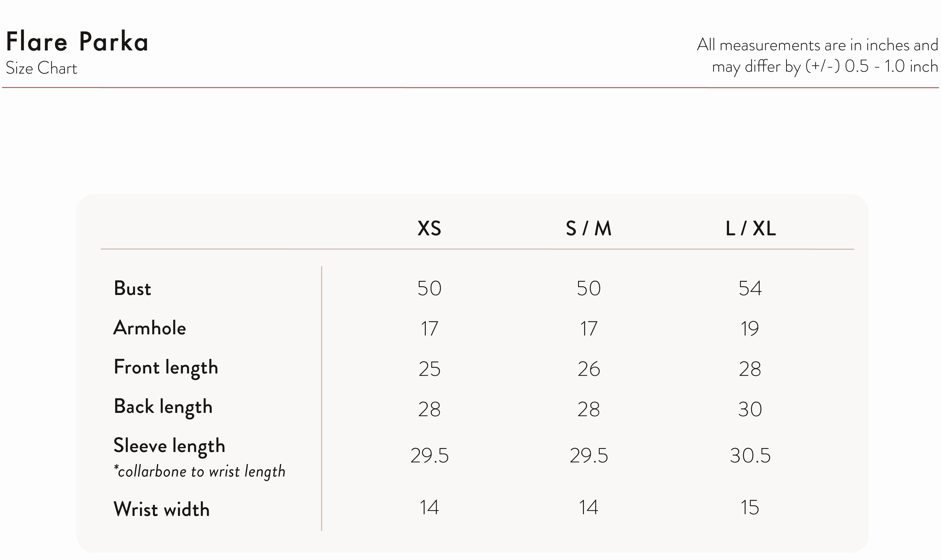This screenshot has width=941, height=560.
Task: Click the Flare Parka title
Action: (x=77, y=41)
